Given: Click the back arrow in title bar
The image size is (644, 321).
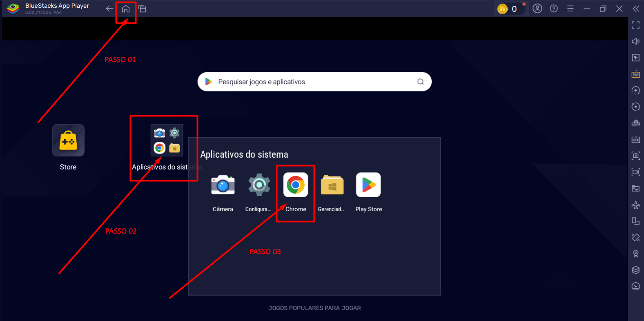Looking at the screenshot, I should 109,9.
